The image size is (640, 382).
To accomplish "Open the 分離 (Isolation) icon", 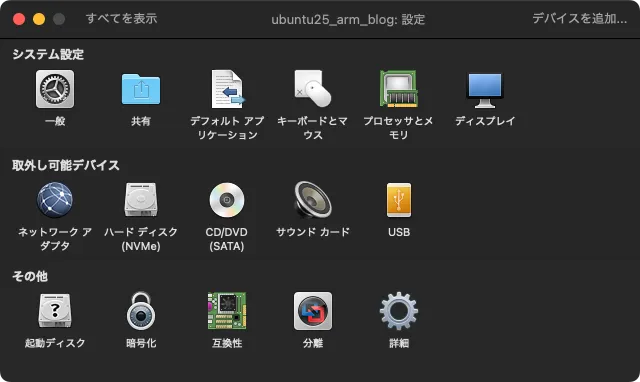I will pos(313,311).
